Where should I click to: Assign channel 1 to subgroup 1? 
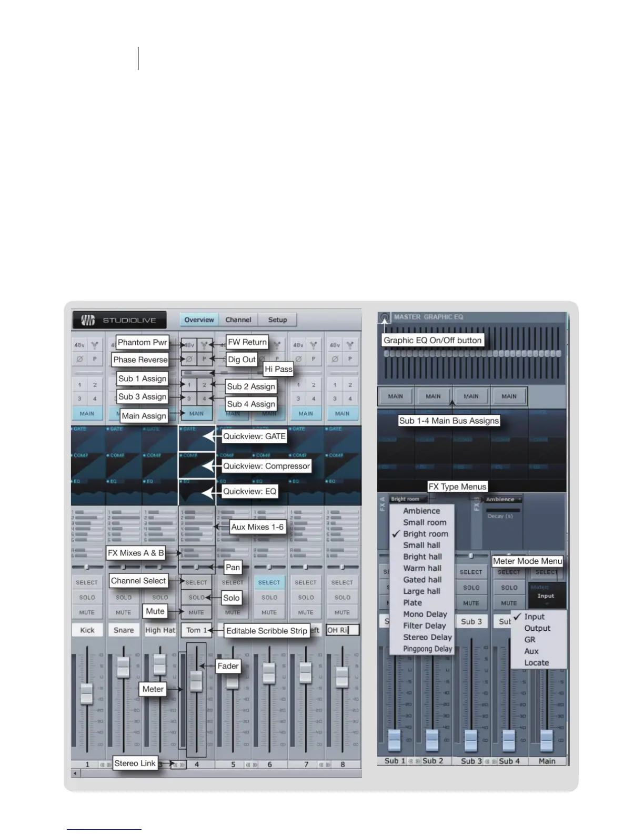tap(80, 385)
